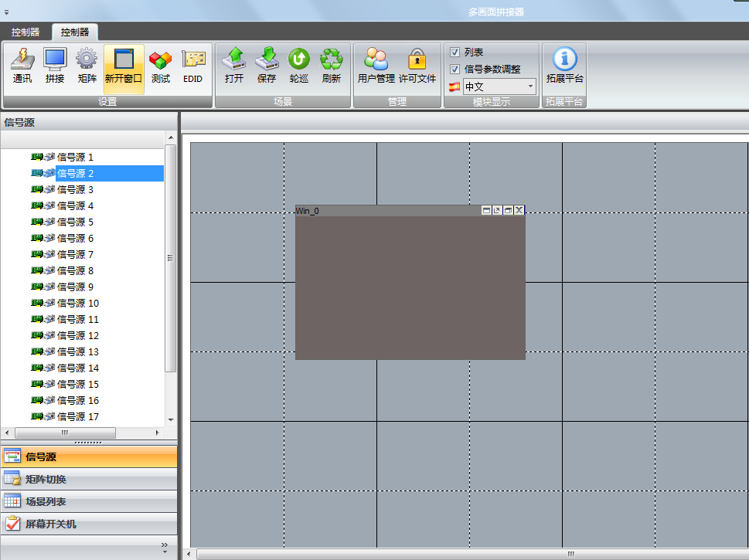Expand the navigation pane options chevron
Screen dimensions: 749x560
tap(165, 547)
